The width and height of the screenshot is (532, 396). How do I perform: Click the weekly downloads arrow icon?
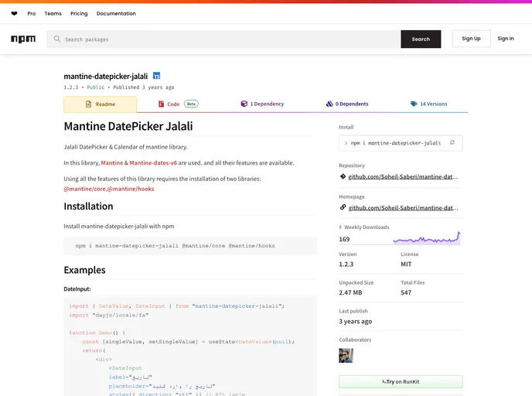[340, 227]
